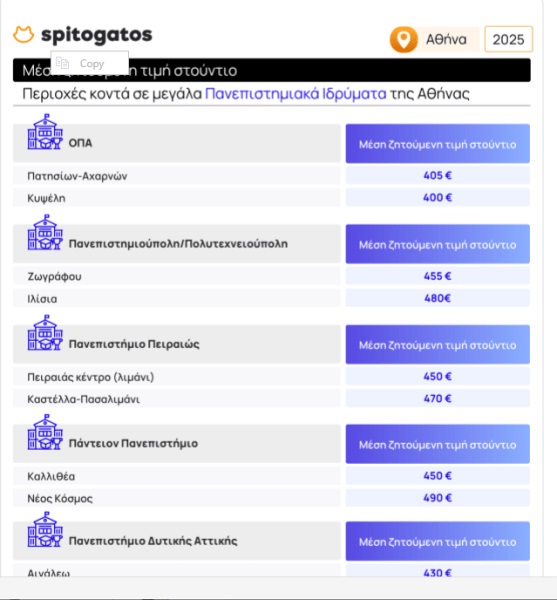
Task: Click the university building icon beside ΟΠΑ
Action: coord(45,132)
